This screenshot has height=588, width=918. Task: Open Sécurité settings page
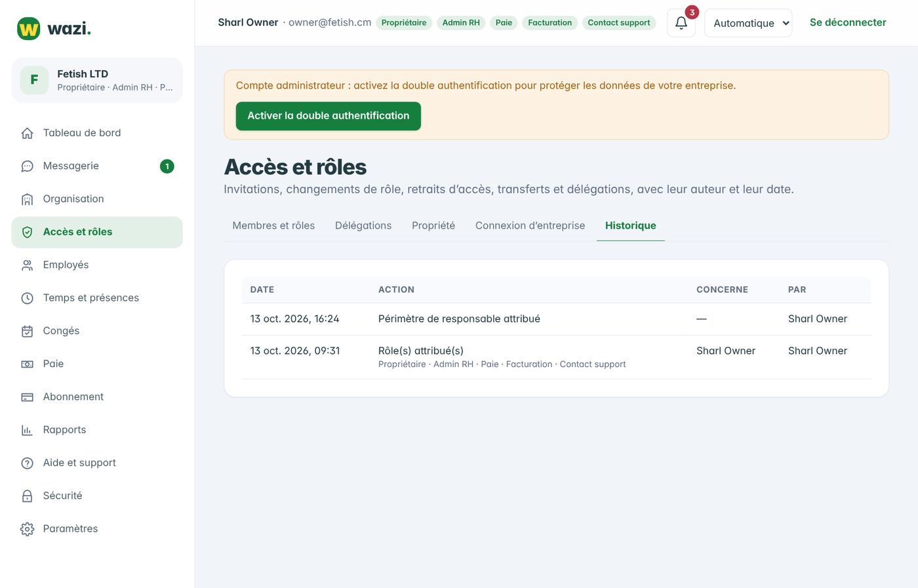97,496
